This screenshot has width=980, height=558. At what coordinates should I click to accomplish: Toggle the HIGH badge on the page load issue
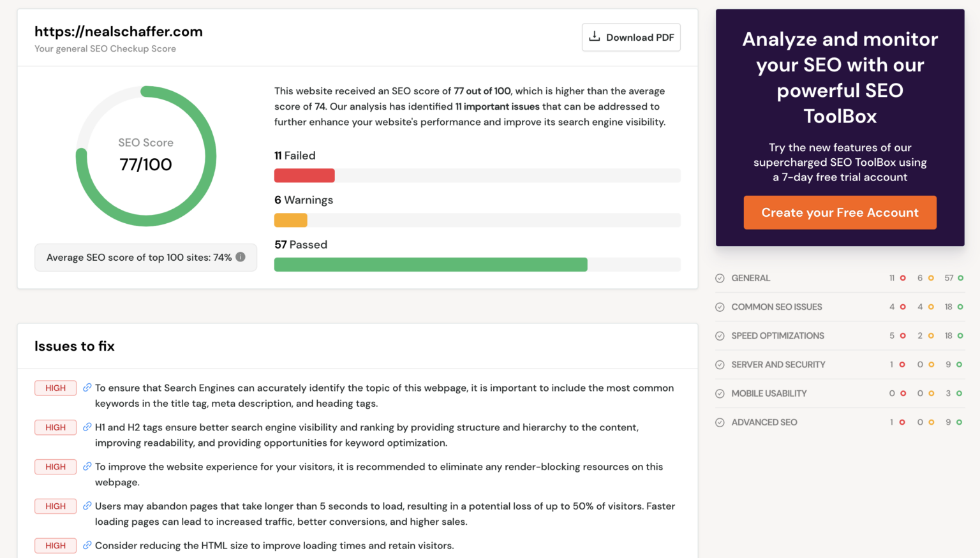pyautogui.click(x=55, y=506)
